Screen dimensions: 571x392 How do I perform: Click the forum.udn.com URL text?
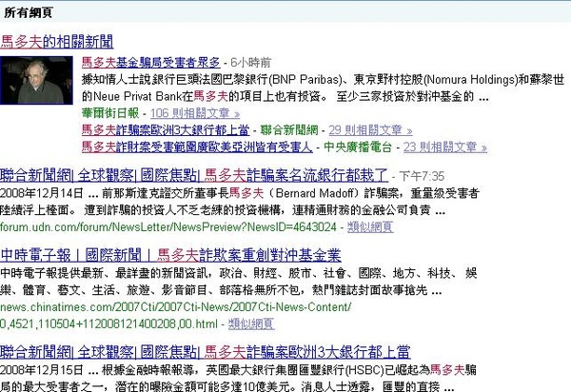(168, 227)
